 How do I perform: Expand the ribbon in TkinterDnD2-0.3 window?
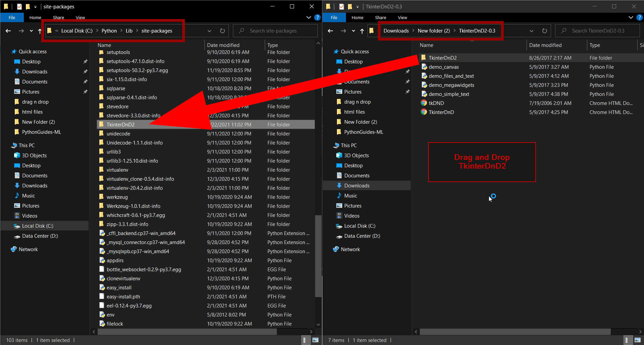point(631,17)
